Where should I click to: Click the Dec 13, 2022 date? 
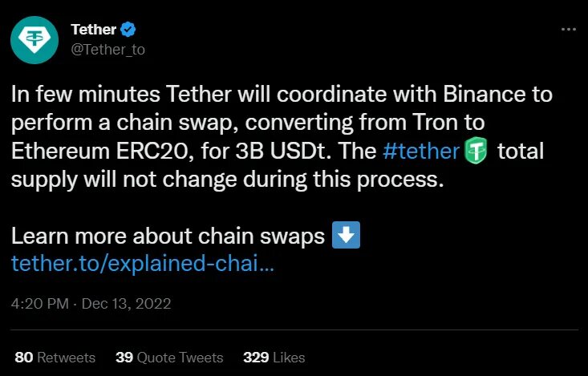click(x=125, y=305)
